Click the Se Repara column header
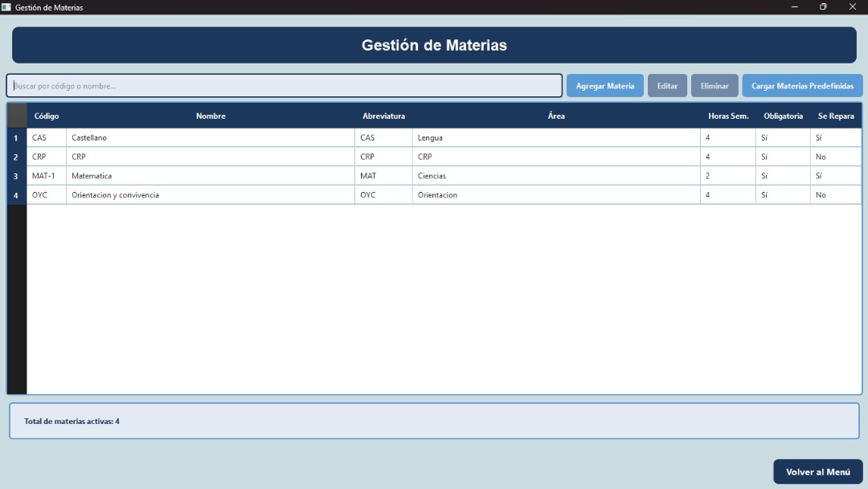This screenshot has width=868, height=489. (836, 116)
